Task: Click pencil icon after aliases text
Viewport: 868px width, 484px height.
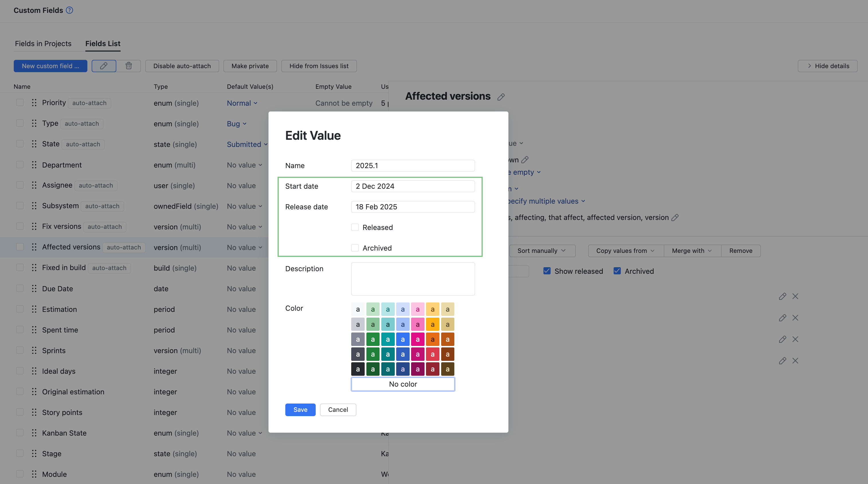Action: point(675,218)
